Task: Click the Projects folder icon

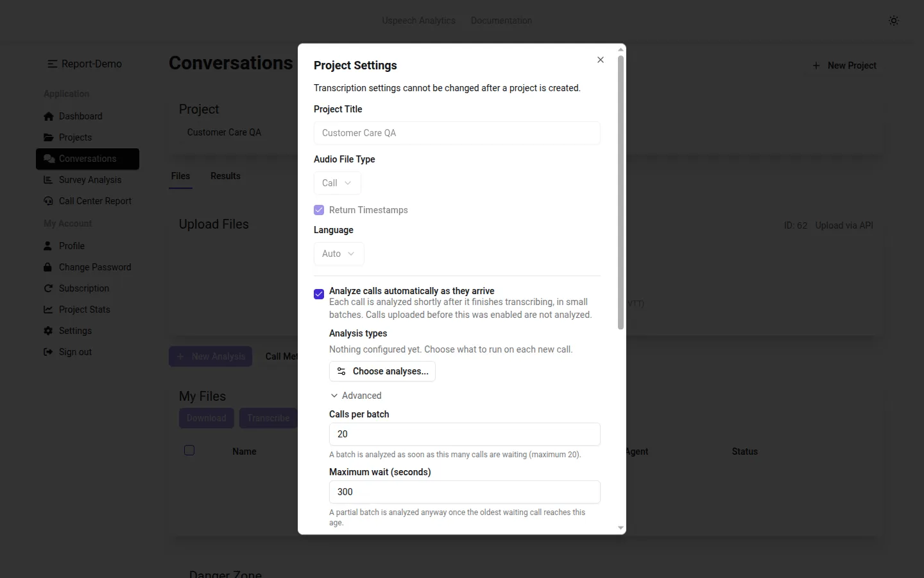Action: click(49, 137)
